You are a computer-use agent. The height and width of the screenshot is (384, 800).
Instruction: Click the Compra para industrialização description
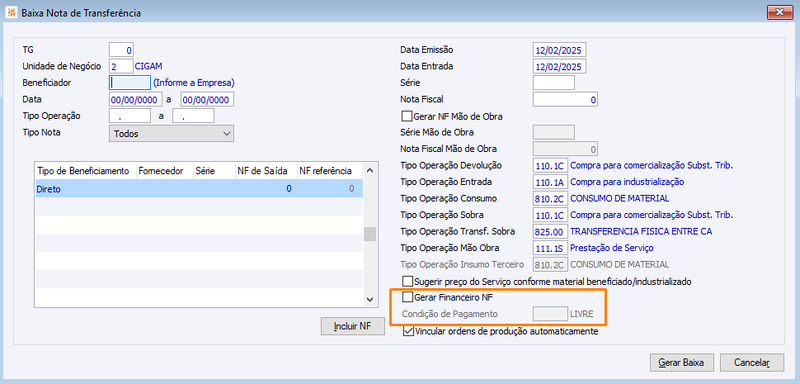[x=627, y=182]
